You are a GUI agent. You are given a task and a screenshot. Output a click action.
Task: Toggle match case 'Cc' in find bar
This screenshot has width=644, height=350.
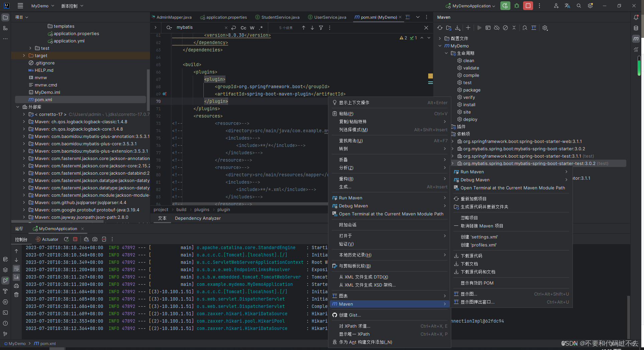(243, 28)
